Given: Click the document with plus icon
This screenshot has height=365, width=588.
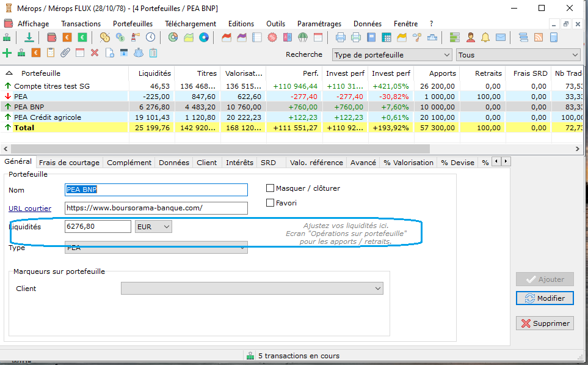Looking at the screenshot, I should (109, 53).
